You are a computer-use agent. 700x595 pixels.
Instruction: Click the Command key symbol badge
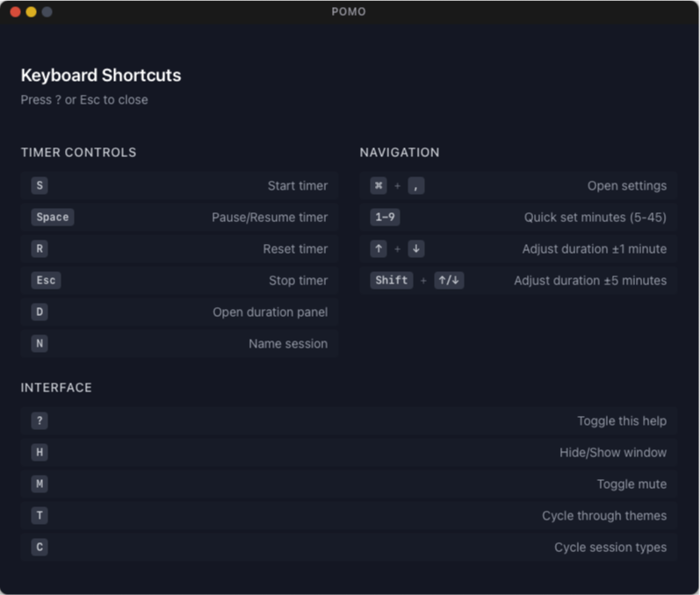tap(379, 186)
